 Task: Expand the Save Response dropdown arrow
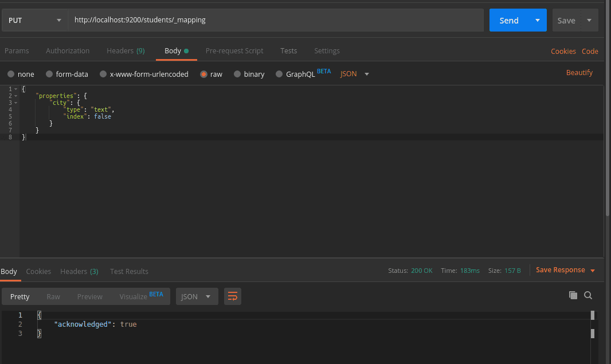point(593,271)
